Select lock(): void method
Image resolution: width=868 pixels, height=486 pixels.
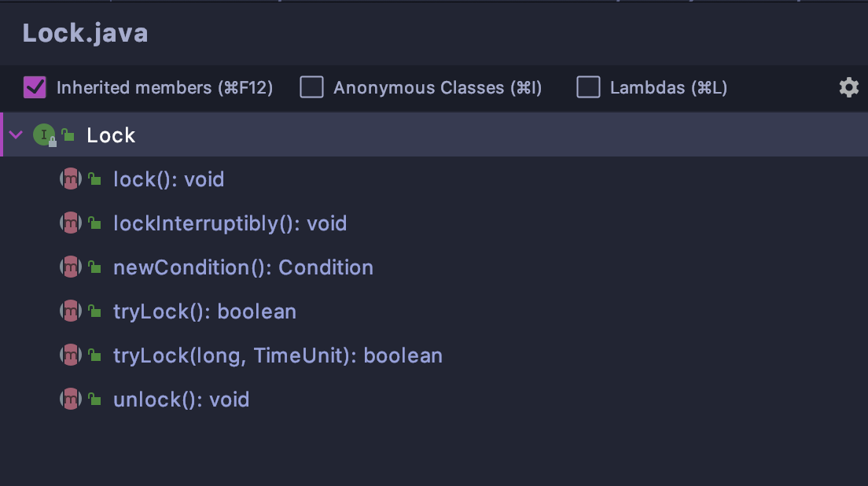(168, 179)
